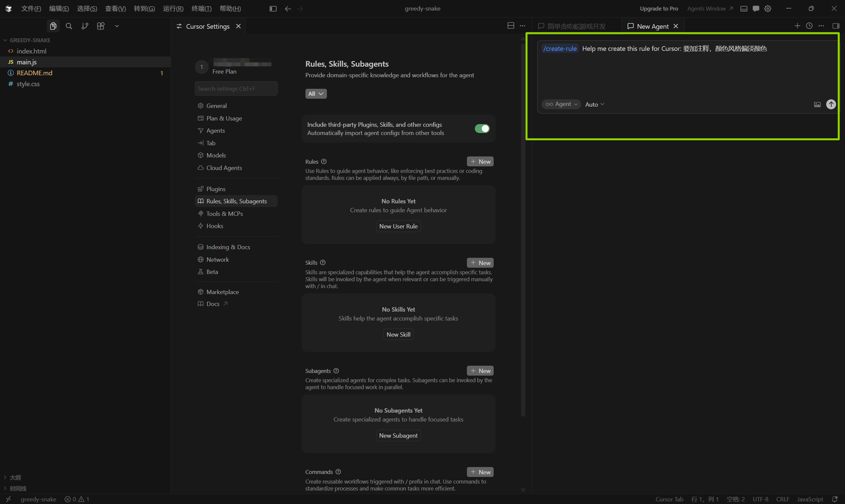Click New button beside Skills

[480, 262]
